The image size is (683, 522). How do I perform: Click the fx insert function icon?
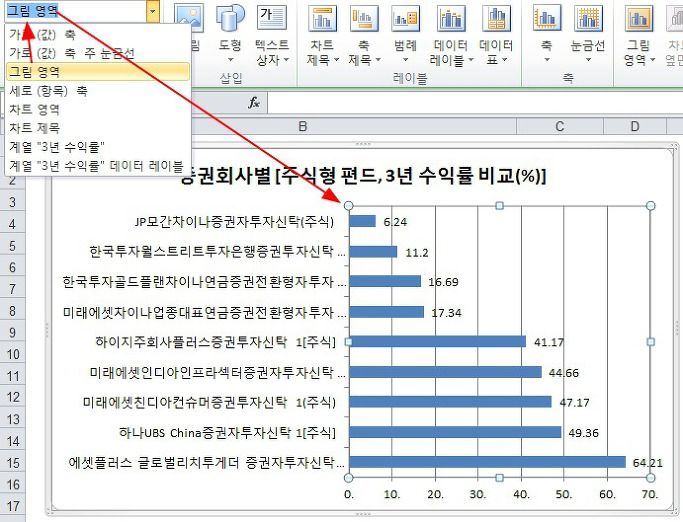point(254,103)
